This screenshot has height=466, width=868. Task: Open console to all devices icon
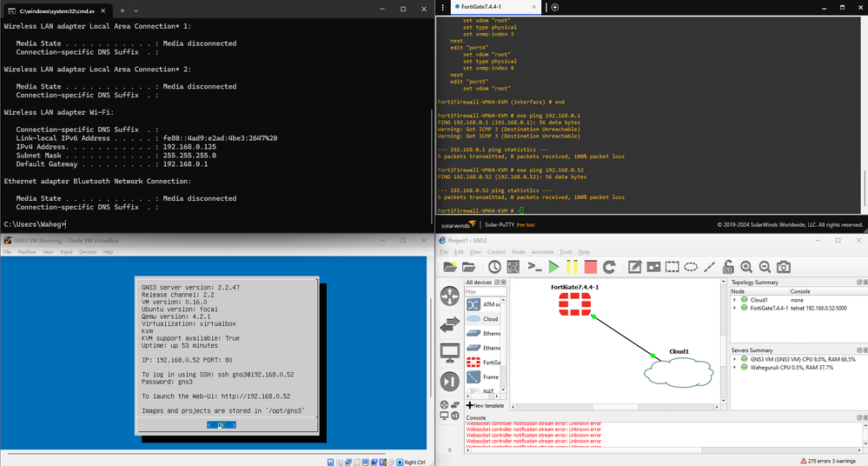click(x=534, y=267)
